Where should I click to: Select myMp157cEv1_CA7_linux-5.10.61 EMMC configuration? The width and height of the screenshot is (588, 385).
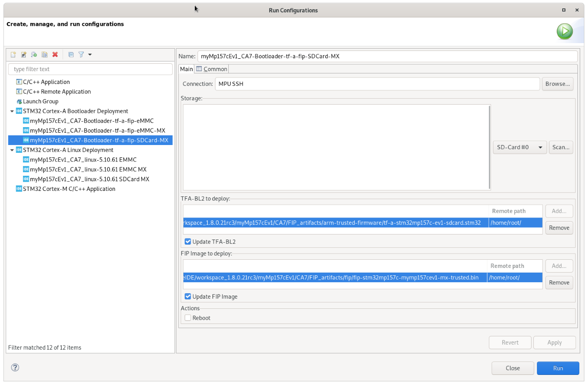tap(83, 160)
